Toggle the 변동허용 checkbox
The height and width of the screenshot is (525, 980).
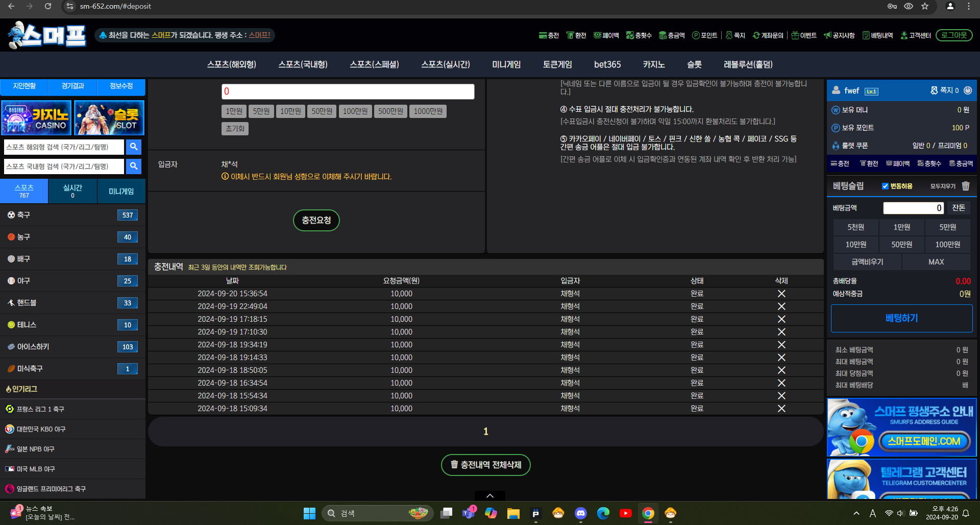885,186
